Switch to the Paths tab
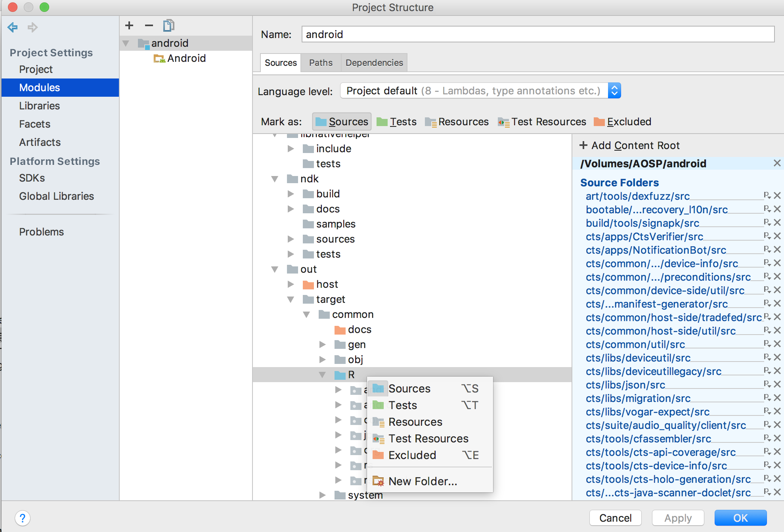The width and height of the screenshot is (784, 532). [321, 63]
